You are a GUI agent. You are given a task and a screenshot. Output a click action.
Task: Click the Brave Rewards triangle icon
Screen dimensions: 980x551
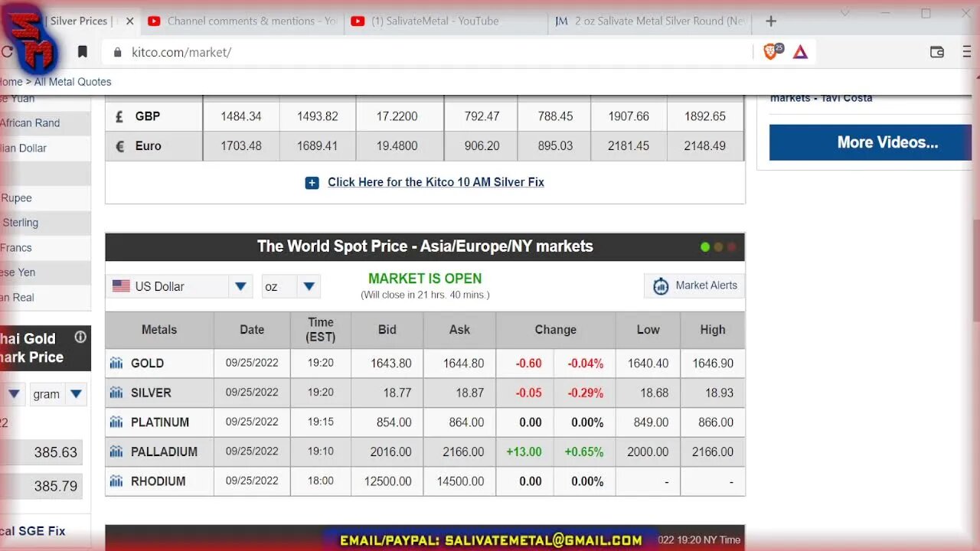[x=800, y=52]
